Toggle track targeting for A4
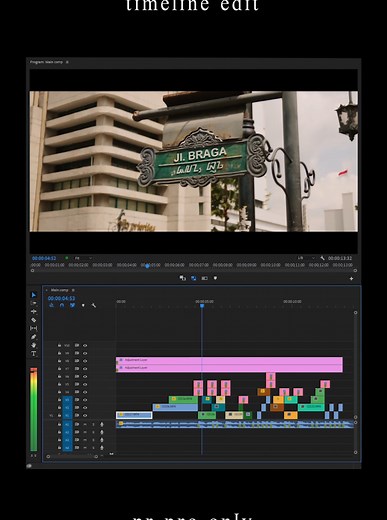The height and width of the screenshot is (520, 387). pos(68,448)
